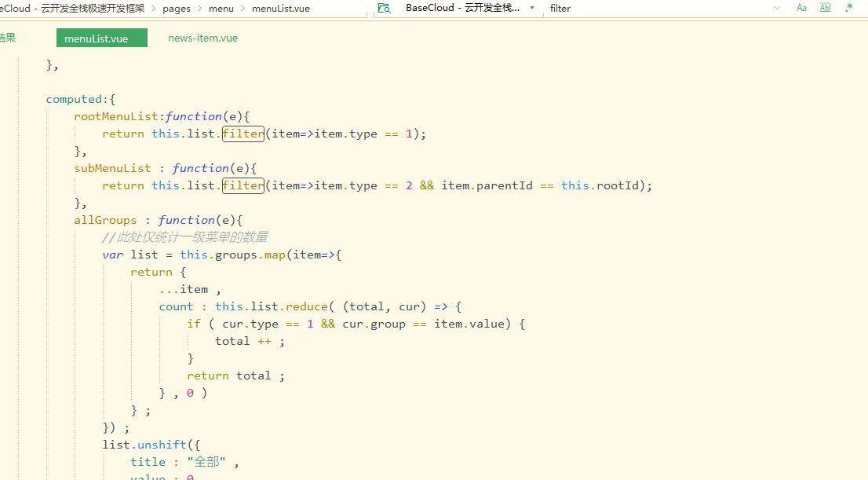Screen dimensions: 868x480
Task: Click cur.group in the if condition
Action: click(374, 324)
